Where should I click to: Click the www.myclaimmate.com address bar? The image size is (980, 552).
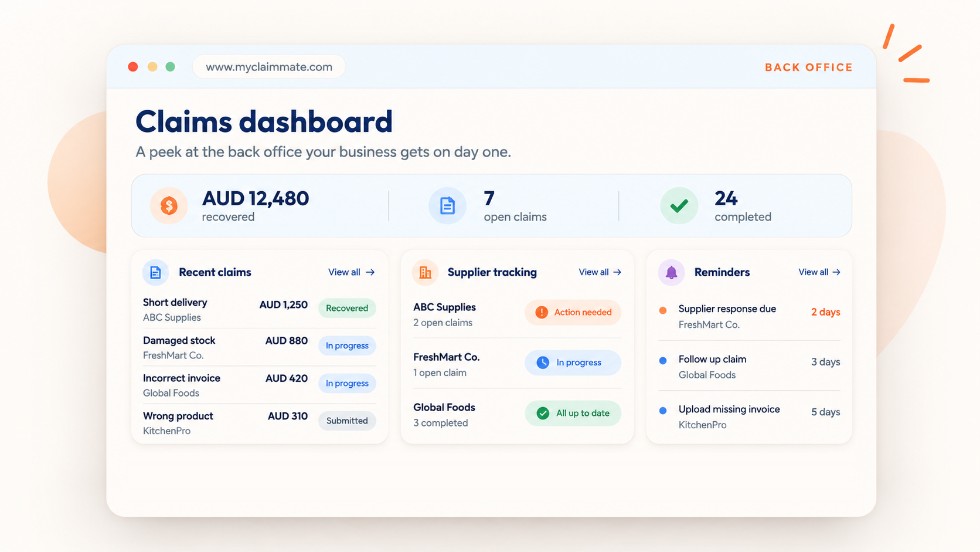pyautogui.click(x=269, y=67)
